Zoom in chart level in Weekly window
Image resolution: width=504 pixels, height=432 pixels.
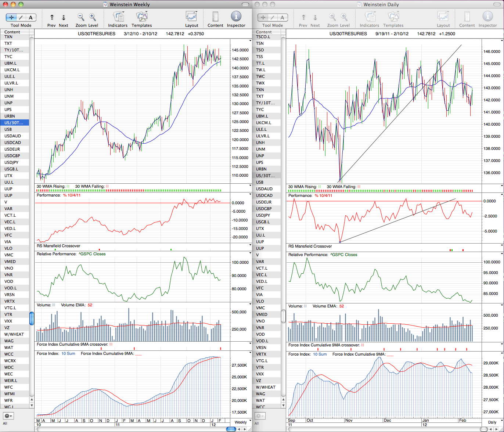(x=93, y=17)
